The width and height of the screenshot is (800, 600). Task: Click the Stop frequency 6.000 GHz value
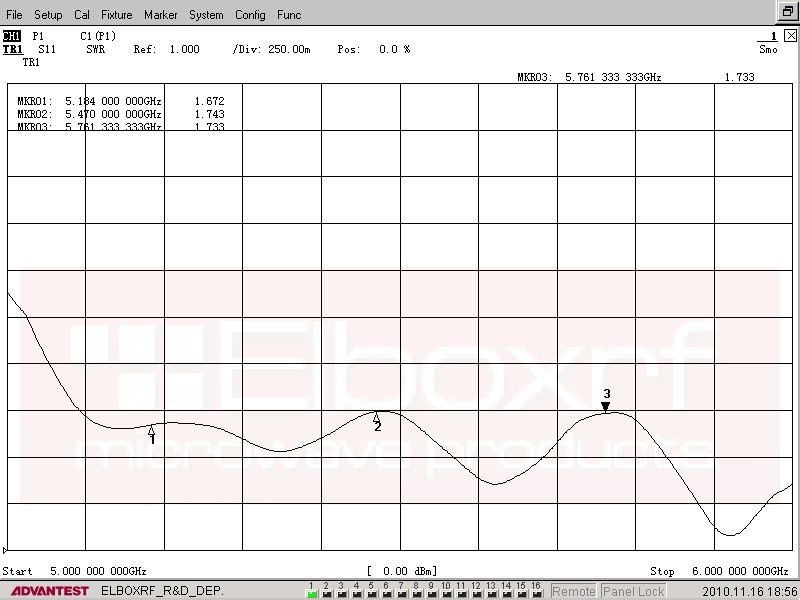coord(740,571)
